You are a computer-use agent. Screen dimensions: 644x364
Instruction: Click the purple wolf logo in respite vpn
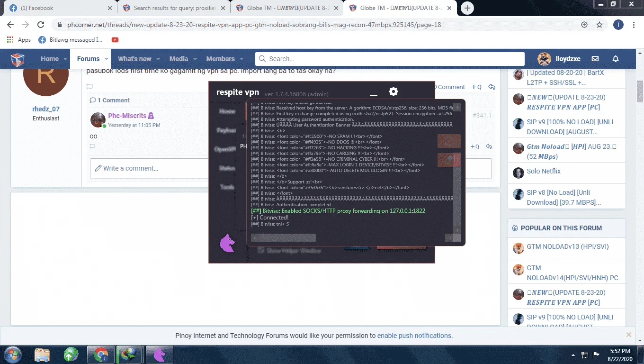[x=228, y=243]
